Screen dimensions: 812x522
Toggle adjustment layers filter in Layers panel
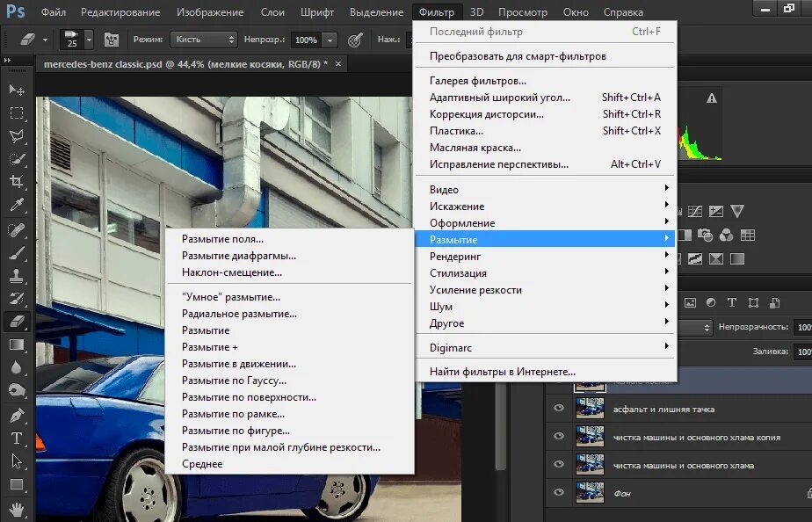point(711,303)
